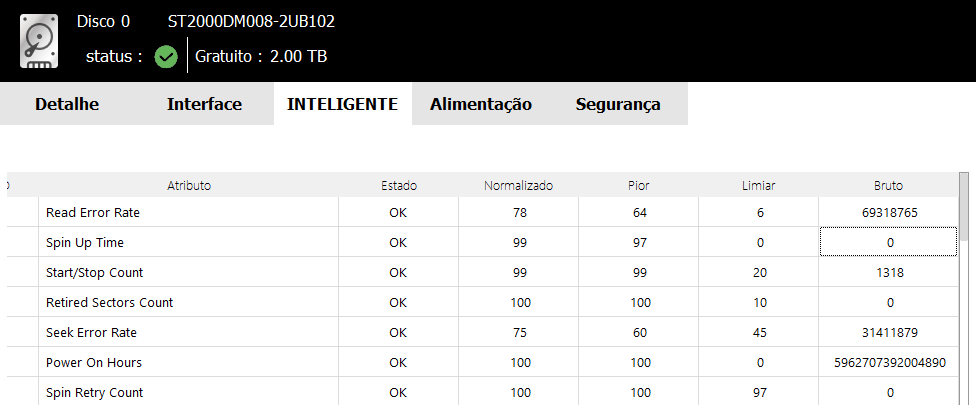Click the hard disk drive icon
Image resolution: width=976 pixels, height=405 pixels.
[39, 41]
